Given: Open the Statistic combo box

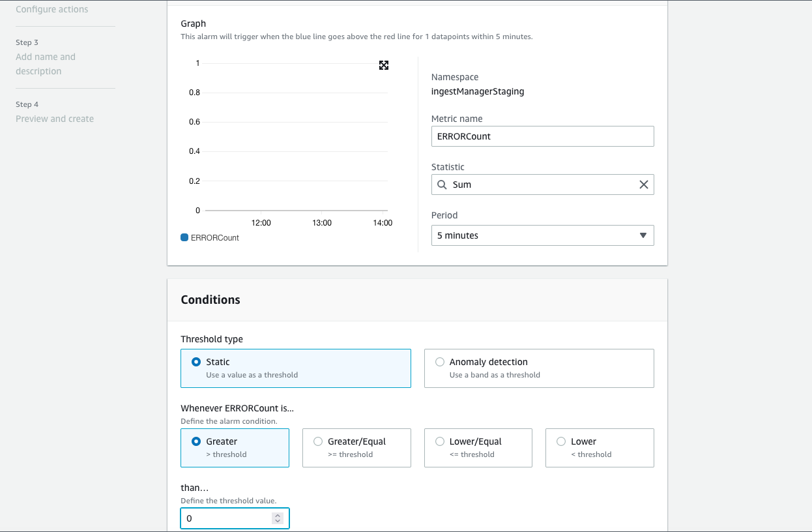Looking at the screenshot, I should tap(542, 185).
